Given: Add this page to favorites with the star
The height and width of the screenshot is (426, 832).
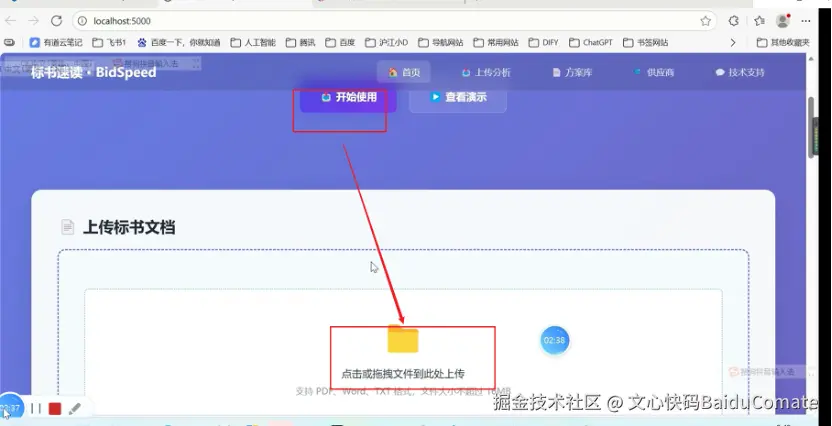Looking at the screenshot, I should [x=705, y=21].
